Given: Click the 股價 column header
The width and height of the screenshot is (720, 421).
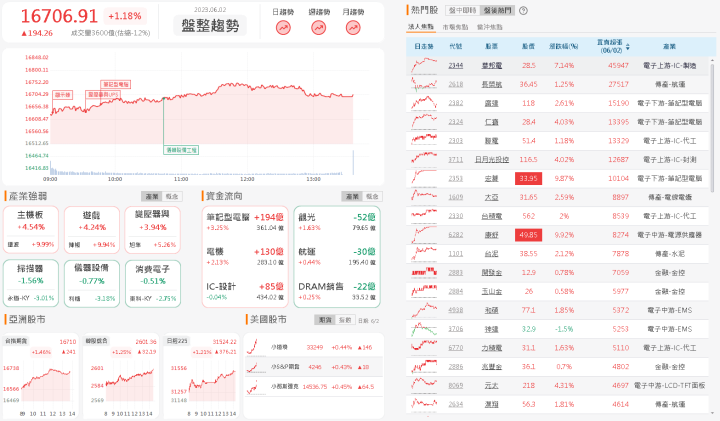Looking at the screenshot, I should [529, 47].
